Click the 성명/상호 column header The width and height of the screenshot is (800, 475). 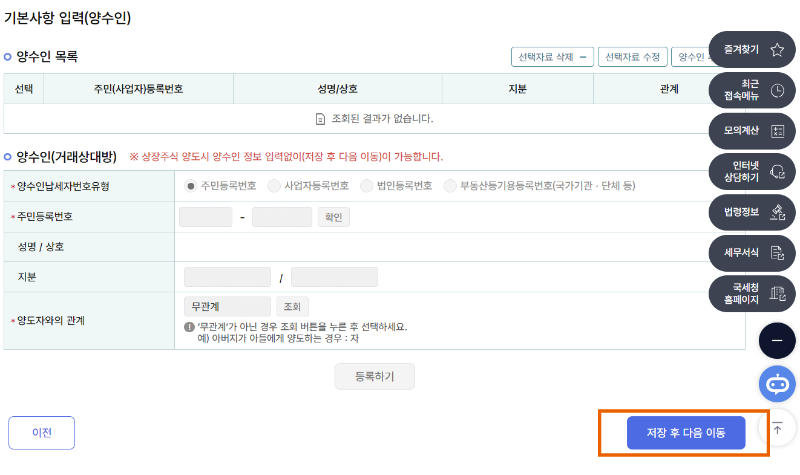coord(338,89)
